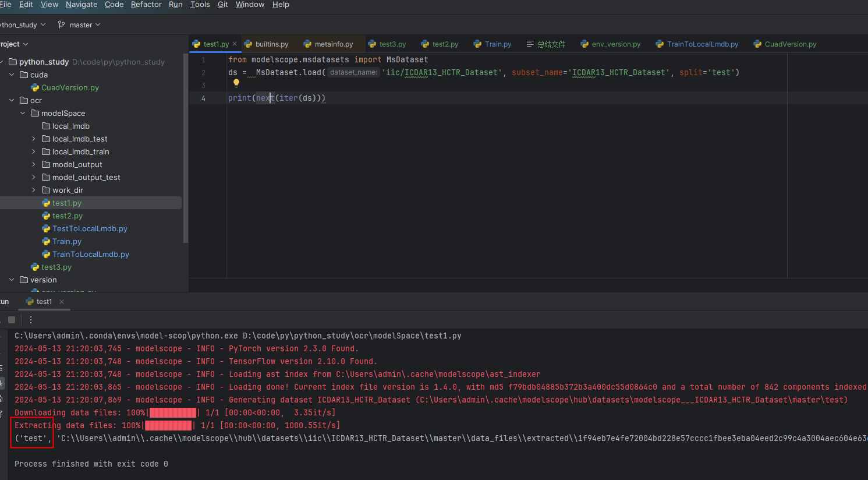Switch to the metainfo.py editor tab
The width and height of the screenshot is (868, 480).
pos(328,44)
